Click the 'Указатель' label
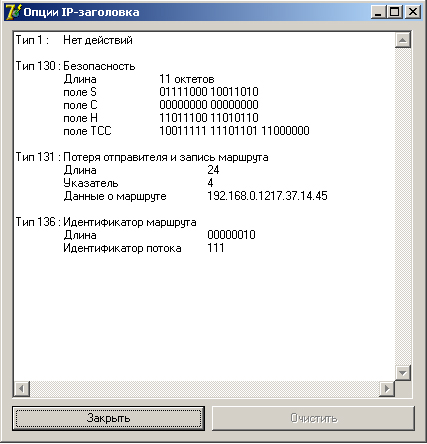Image resolution: width=427 pixels, height=444 pixels. click(91, 183)
